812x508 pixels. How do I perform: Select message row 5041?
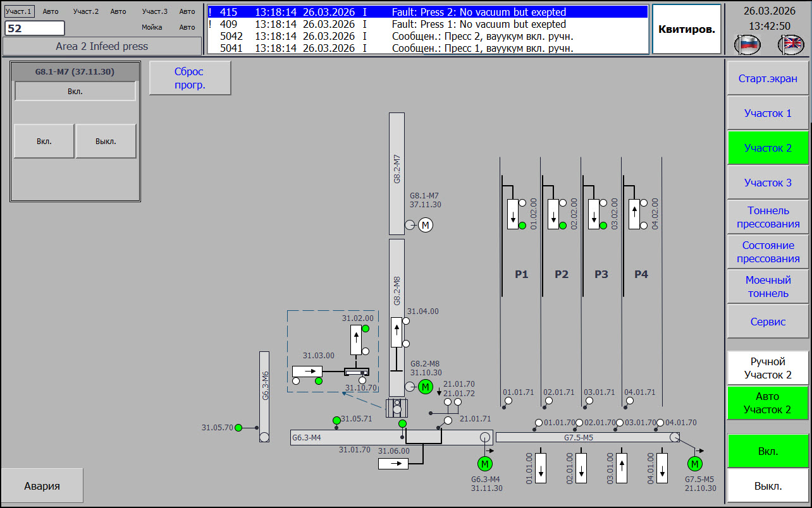428,48
